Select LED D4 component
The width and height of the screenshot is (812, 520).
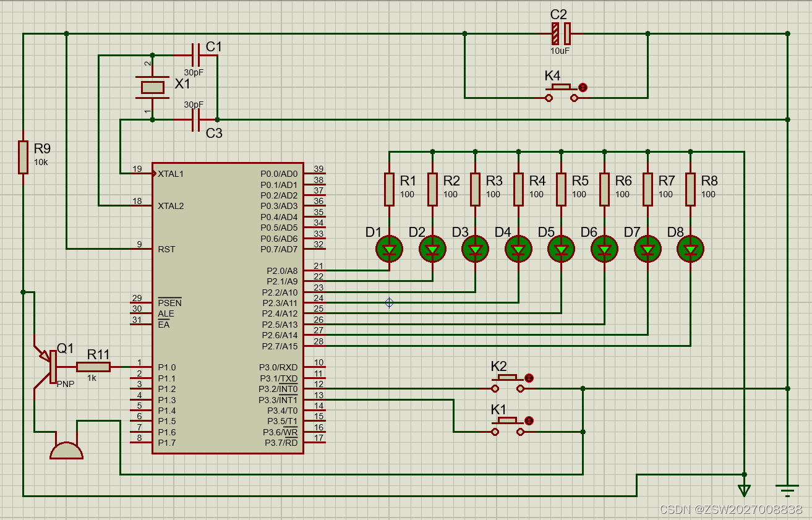point(518,249)
